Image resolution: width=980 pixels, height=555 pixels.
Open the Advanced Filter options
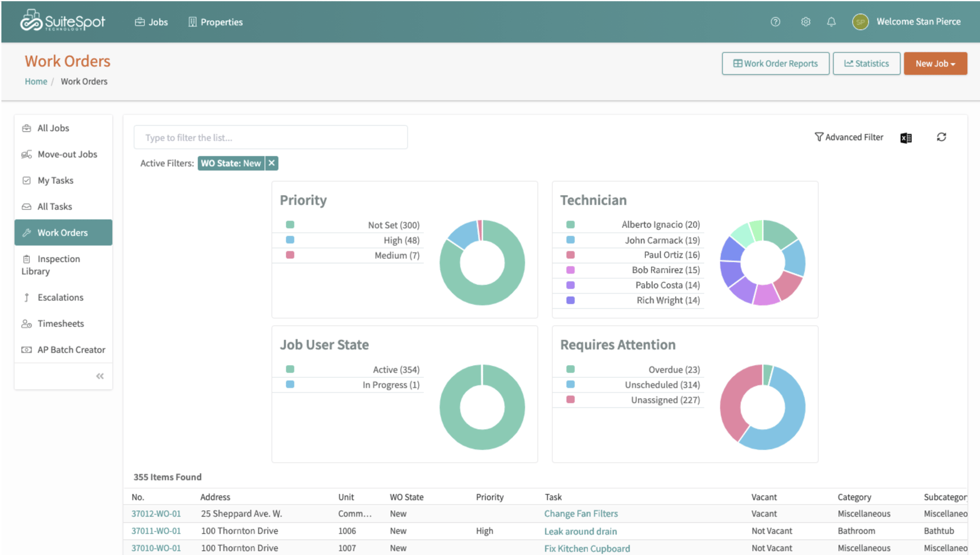click(849, 137)
